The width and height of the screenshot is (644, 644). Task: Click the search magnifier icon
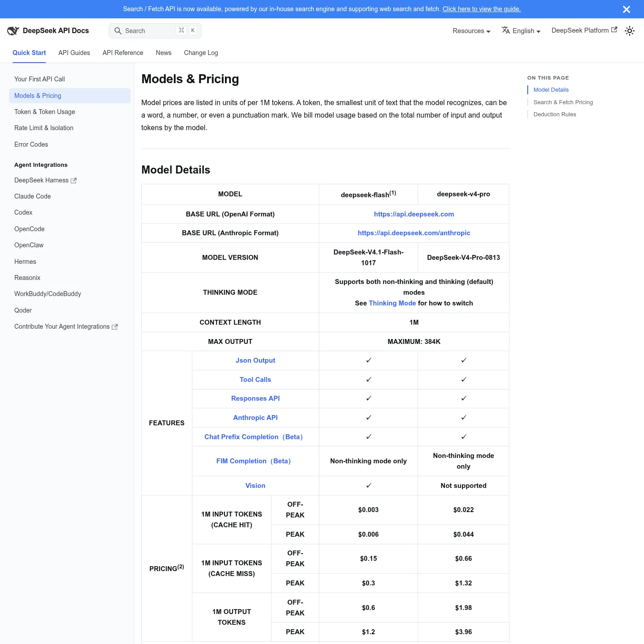click(118, 31)
